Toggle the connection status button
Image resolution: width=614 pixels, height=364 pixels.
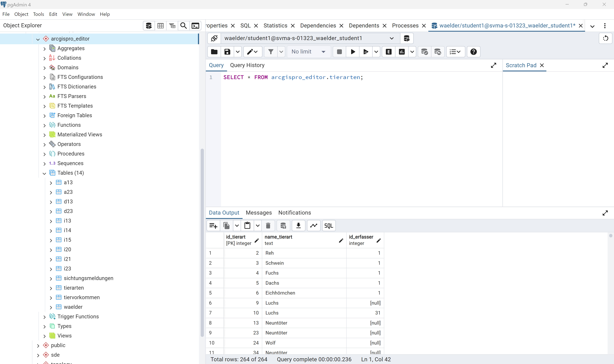pyautogui.click(x=214, y=38)
